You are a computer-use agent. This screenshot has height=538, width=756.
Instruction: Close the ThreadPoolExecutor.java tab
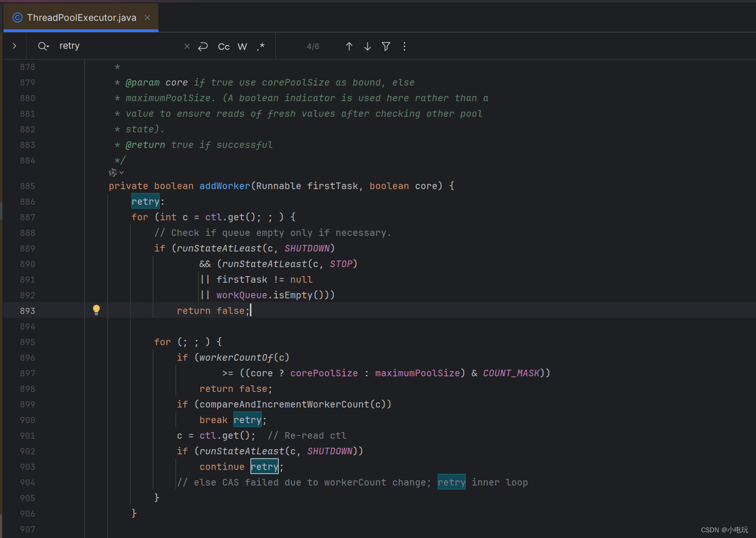click(x=147, y=17)
